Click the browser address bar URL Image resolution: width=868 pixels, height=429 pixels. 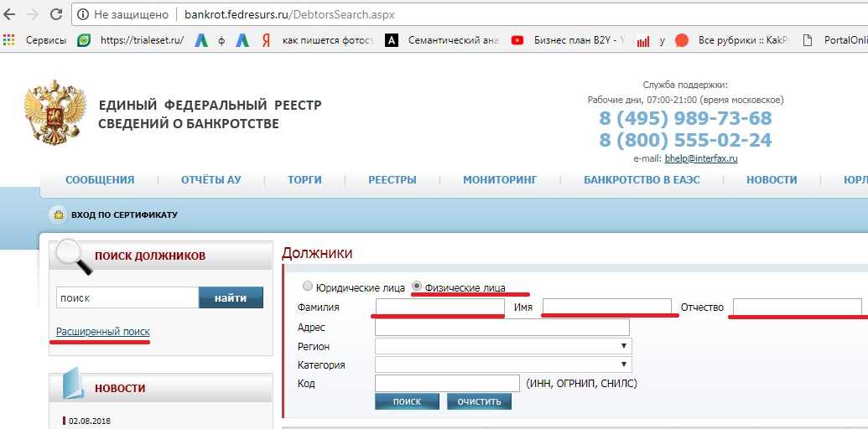tap(289, 15)
